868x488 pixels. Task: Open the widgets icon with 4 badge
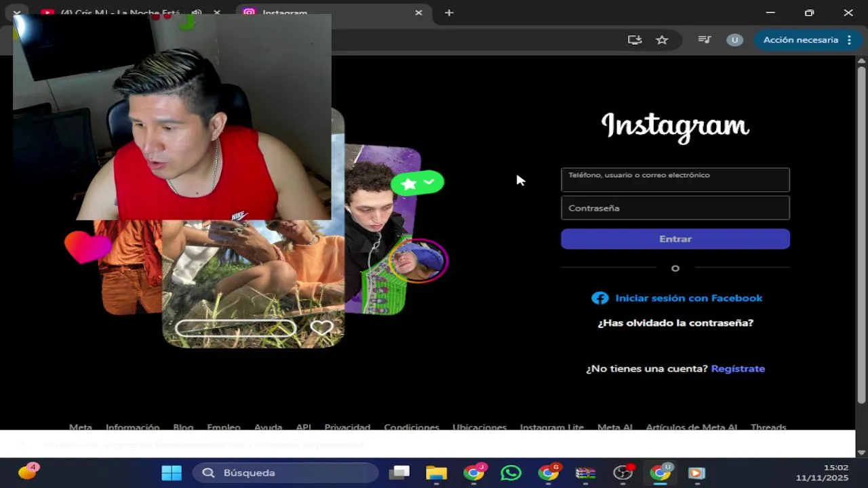28,472
